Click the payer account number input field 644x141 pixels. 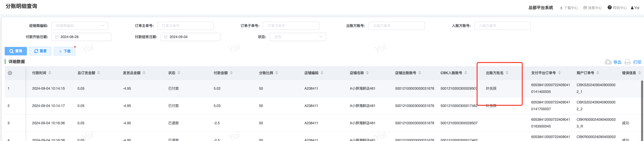tap(397, 26)
